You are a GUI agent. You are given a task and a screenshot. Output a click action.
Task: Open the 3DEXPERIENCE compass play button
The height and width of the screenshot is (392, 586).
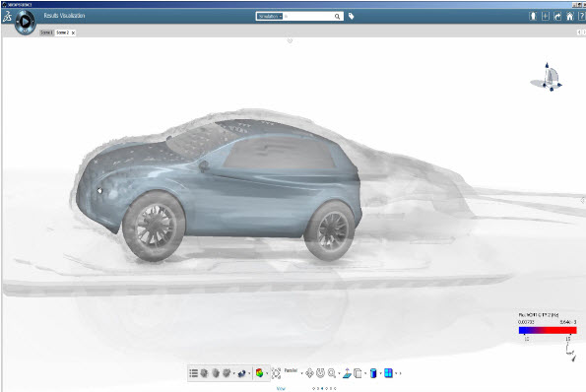[x=25, y=22]
